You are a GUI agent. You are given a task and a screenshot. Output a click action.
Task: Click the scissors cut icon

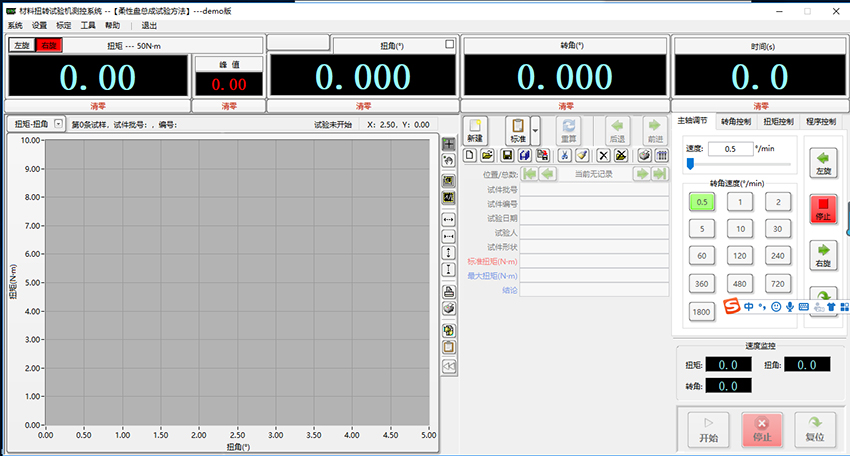point(564,155)
